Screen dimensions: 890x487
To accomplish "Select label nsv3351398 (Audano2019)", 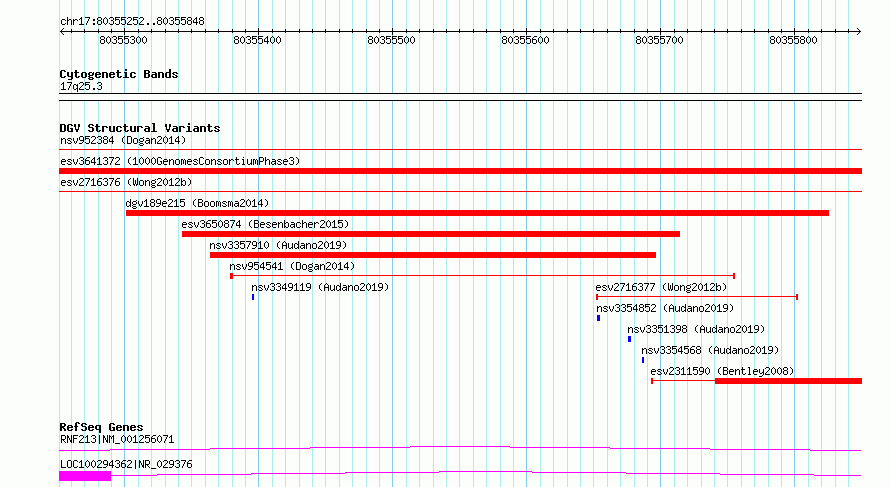I will click(696, 329).
